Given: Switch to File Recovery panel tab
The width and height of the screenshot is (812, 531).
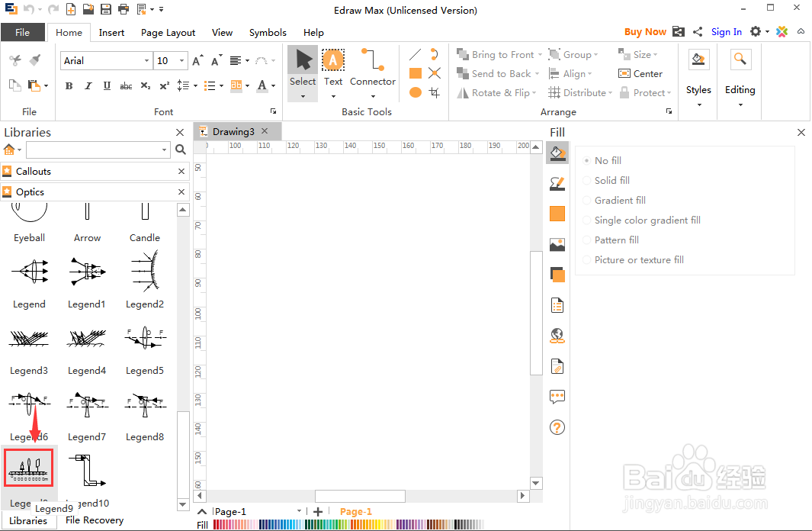Looking at the screenshot, I should click(95, 520).
